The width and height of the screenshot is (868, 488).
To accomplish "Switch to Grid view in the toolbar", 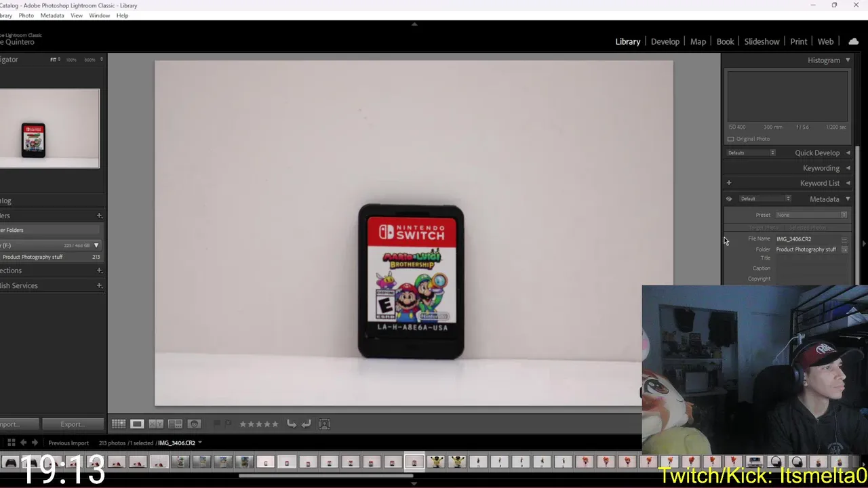I will [x=119, y=424].
